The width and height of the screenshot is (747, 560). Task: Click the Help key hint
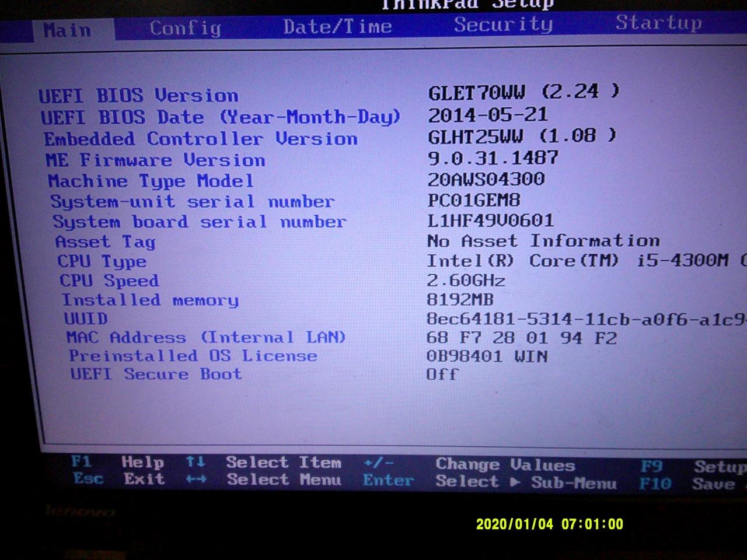point(143,462)
